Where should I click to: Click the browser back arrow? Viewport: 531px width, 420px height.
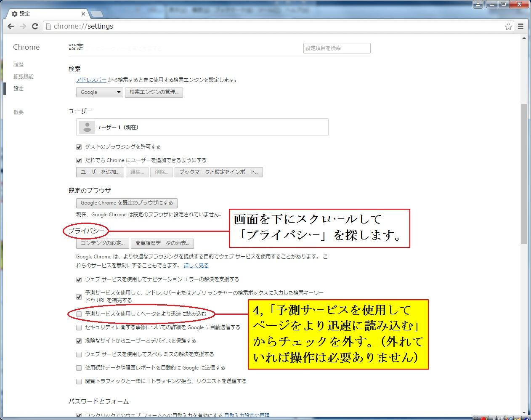[x=11, y=26]
